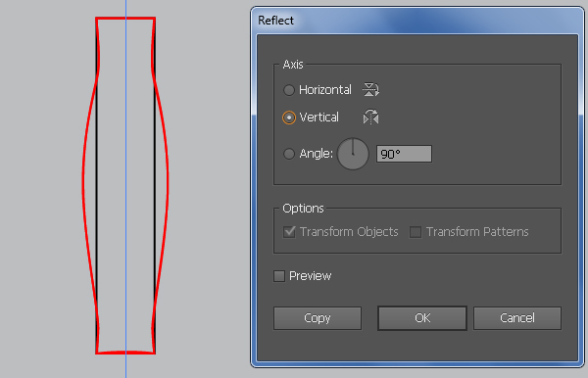Confirm reflection with the OK button
The image size is (588, 378).
[x=422, y=318]
